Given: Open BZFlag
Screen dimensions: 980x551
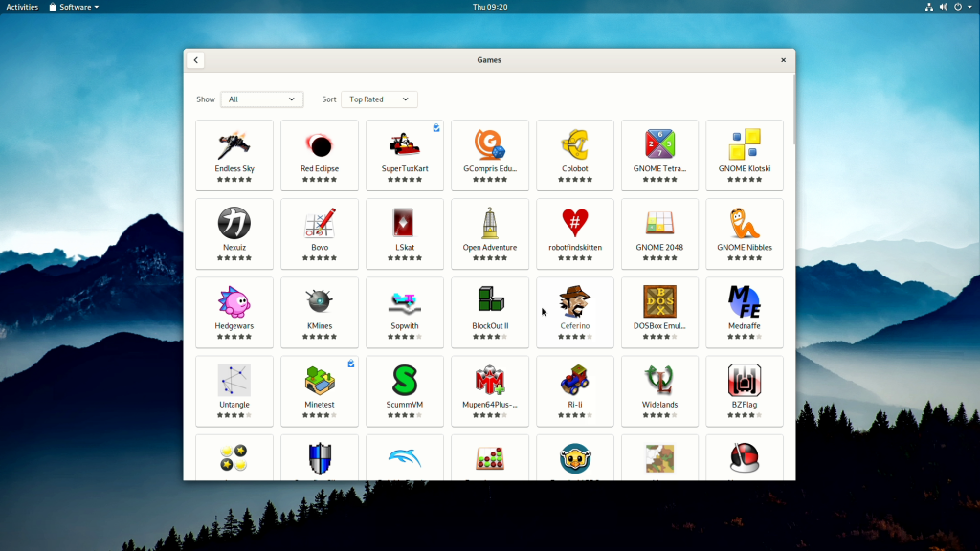Looking at the screenshot, I should pyautogui.click(x=745, y=390).
